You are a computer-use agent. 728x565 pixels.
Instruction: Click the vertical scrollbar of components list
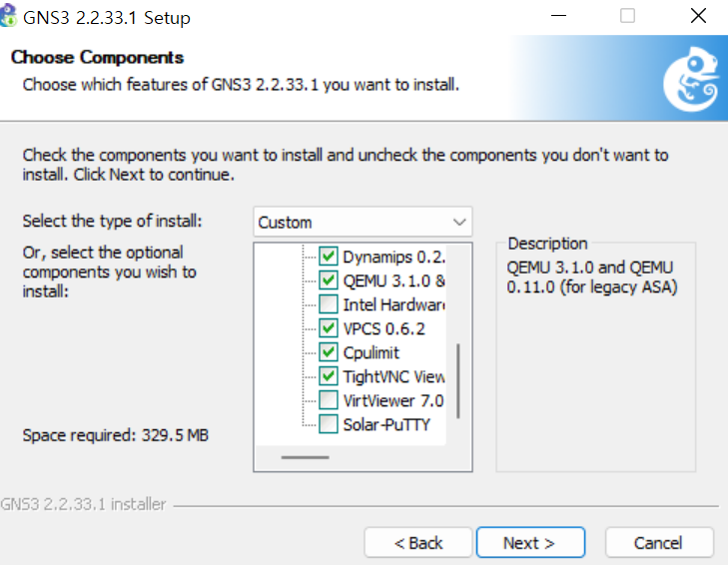click(x=458, y=380)
